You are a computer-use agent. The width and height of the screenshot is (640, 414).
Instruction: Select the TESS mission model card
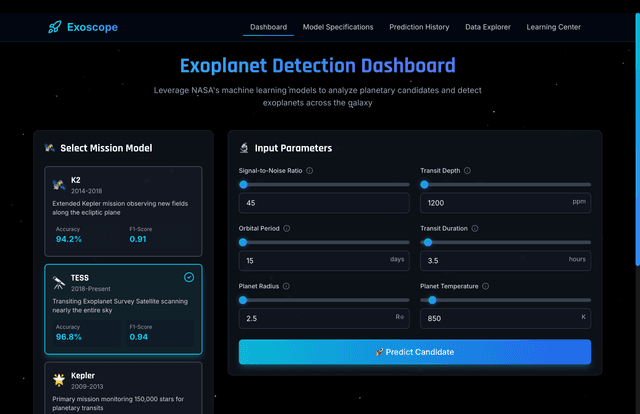(123, 308)
